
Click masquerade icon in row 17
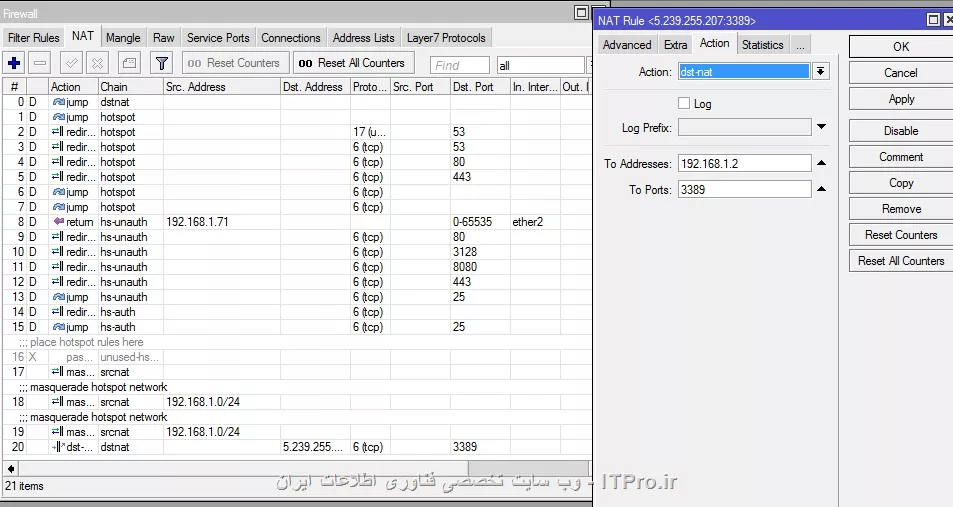point(58,372)
